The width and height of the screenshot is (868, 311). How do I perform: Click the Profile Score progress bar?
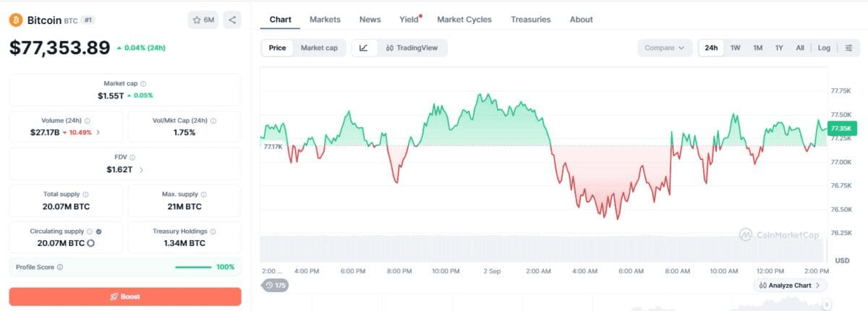coord(193,267)
